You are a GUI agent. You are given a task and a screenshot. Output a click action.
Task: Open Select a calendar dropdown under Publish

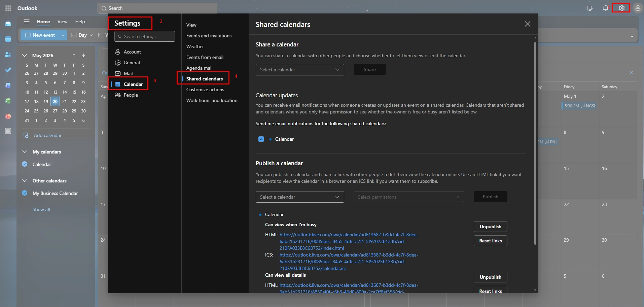coord(300,197)
